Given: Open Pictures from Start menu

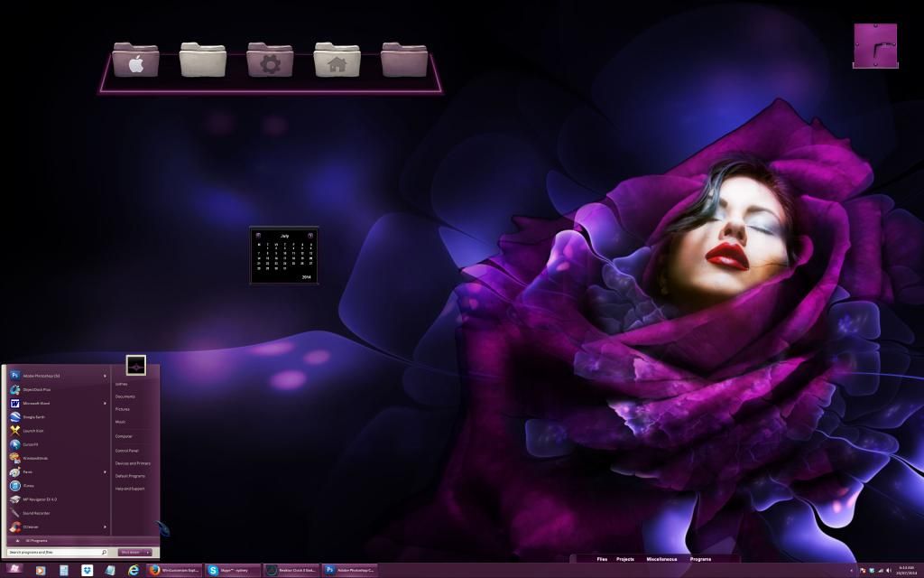Looking at the screenshot, I should [123, 409].
